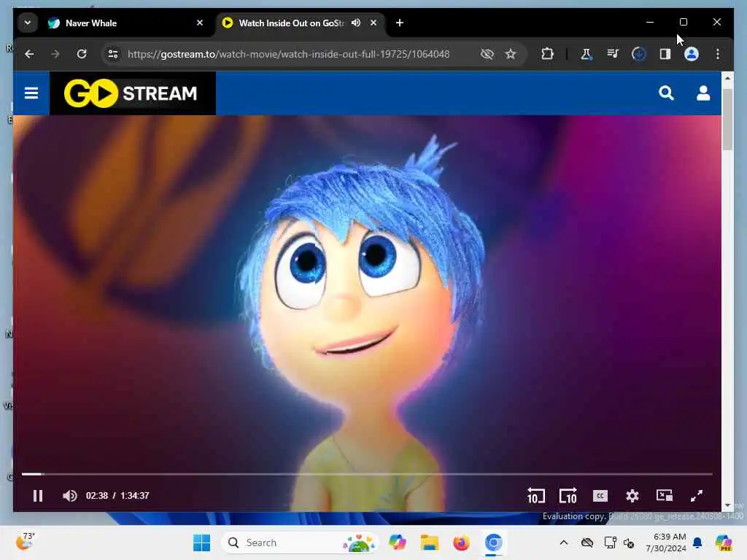Click the page scroll down arrow
This screenshot has height=560, width=747.
pyautogui.click(x=727, y=505)
